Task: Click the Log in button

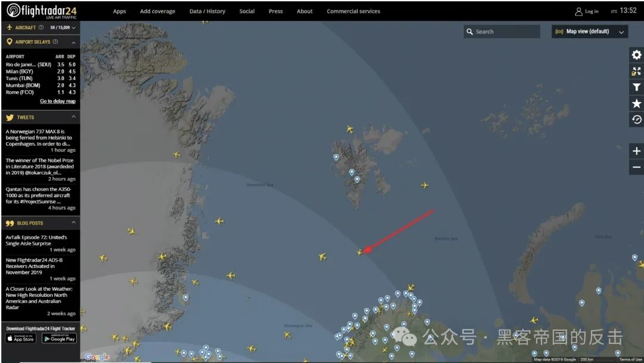Action: [587, 11]
